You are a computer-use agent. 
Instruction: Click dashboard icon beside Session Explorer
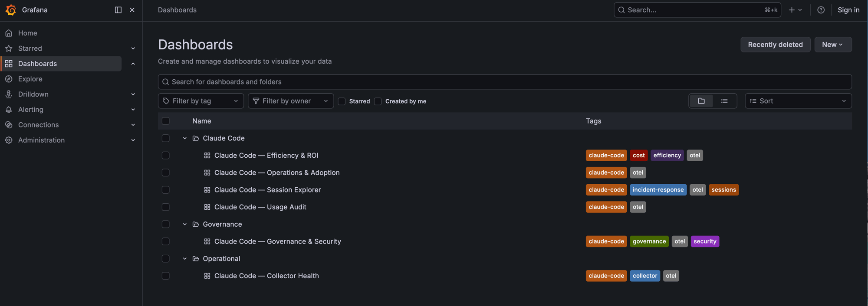(x=207, y=190)
